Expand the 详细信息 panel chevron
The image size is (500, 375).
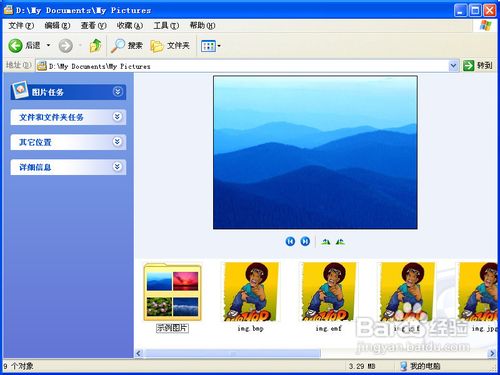(x=117, y=166)
